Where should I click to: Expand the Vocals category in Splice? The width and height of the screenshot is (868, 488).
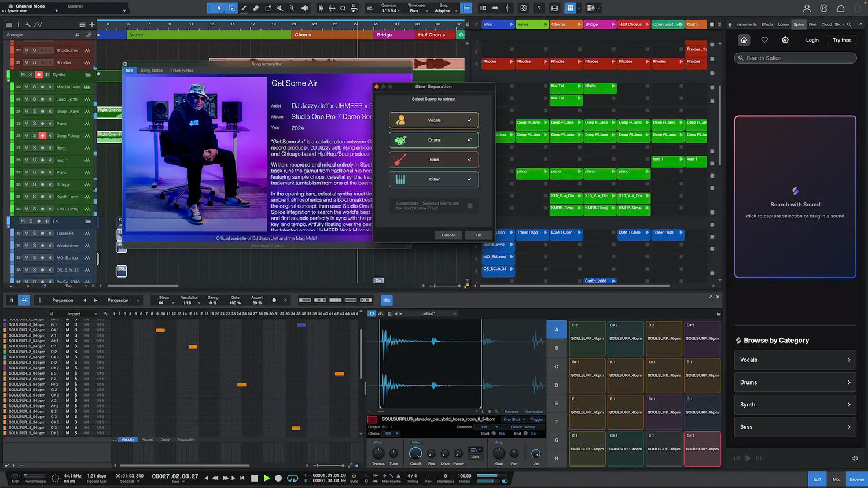point(795,360)
